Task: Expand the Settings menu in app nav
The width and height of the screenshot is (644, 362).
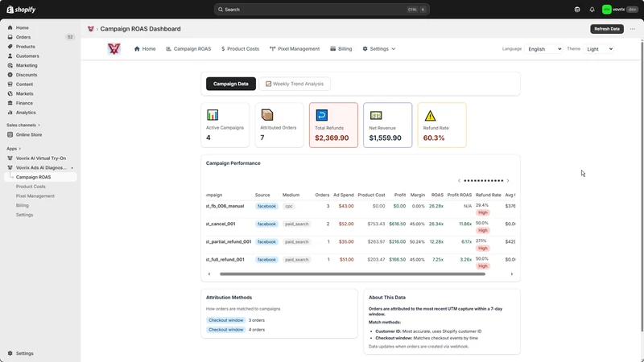Action: [378, 49]
